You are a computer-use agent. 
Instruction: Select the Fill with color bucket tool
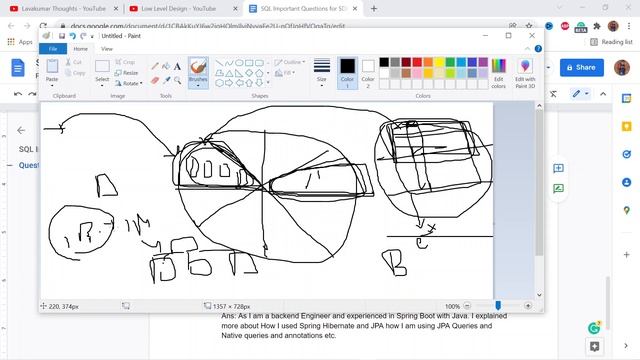(x=166, y=66)
